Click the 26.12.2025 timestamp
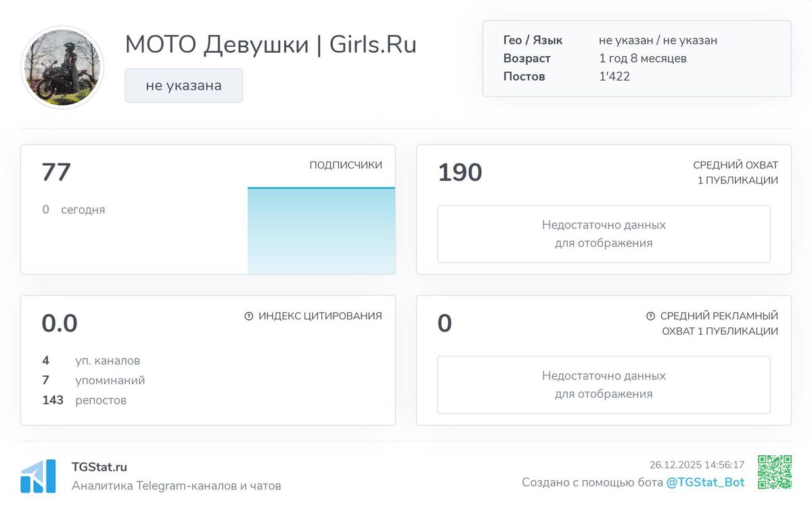The width and height of the screenshot is (812, 510). coord(697,465)
